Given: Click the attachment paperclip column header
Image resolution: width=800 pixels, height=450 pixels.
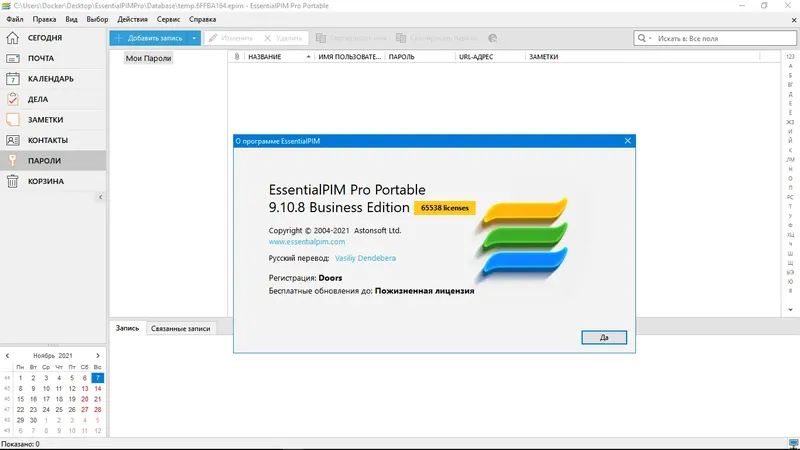Looking at the screenshot, I should click(x=237, y=57).
